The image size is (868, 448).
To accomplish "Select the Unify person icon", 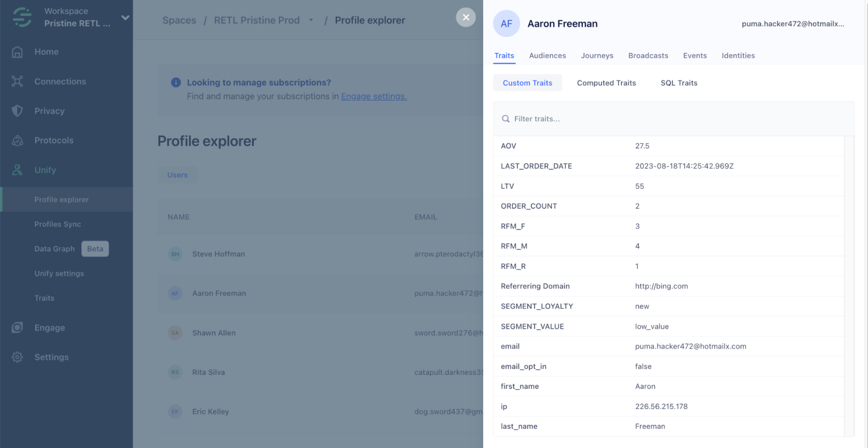I will [17, 170].
